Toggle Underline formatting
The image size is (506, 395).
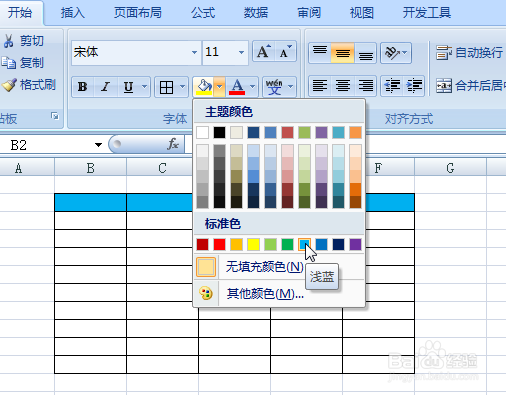coord(128,87)
